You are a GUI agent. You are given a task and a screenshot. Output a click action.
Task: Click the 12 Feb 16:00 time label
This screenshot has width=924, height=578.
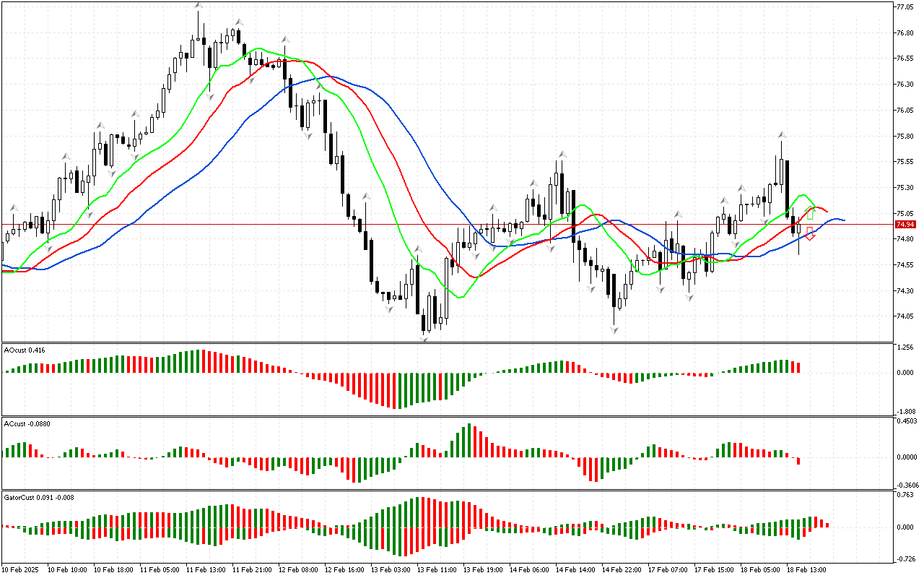click(344, 570)
